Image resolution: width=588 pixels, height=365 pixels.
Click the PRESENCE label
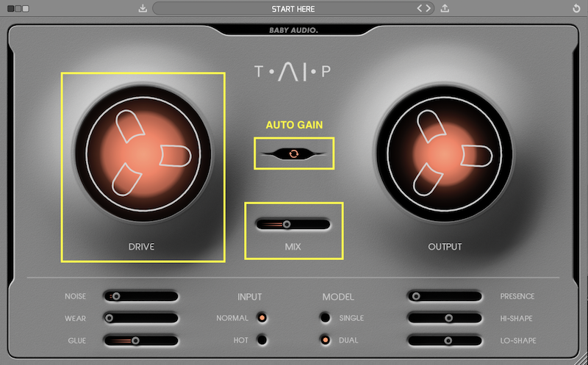(517, 297)
